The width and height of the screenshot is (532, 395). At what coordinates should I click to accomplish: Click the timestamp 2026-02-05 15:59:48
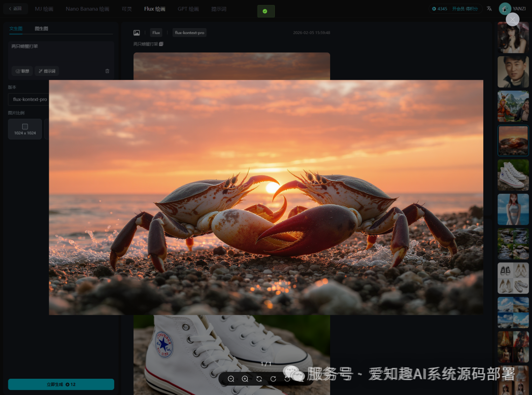[311, 33]
